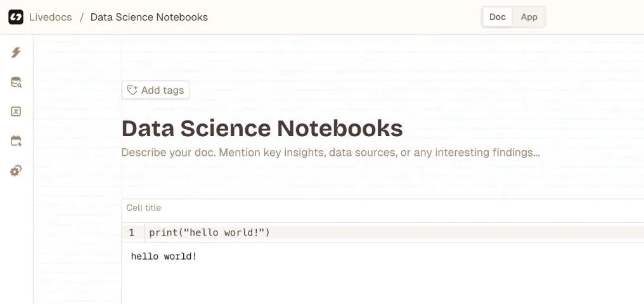644x304 pixels.
Task: Open the settings gear sidebar panel
Action: click(x=16, y=170)
